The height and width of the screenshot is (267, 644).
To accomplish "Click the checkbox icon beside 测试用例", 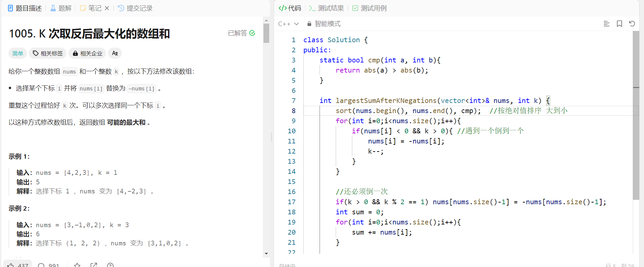I will click(x=355, y=8).
